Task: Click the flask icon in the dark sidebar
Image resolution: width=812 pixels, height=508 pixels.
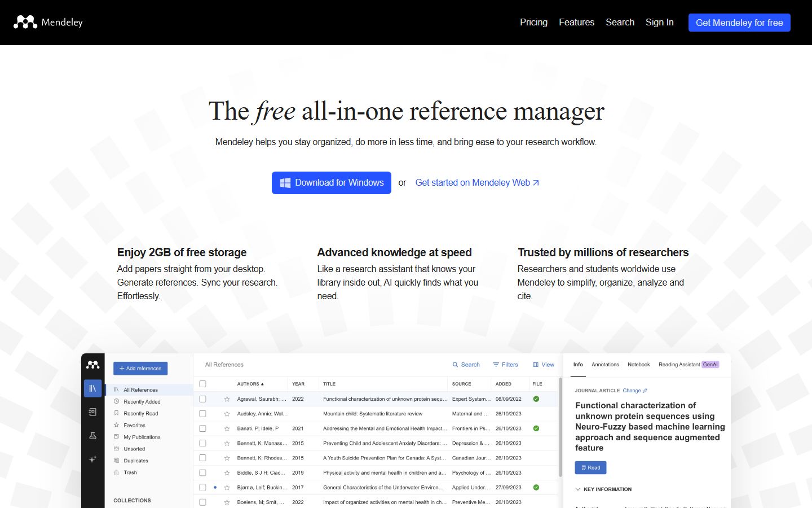Action: click(93, 436)
